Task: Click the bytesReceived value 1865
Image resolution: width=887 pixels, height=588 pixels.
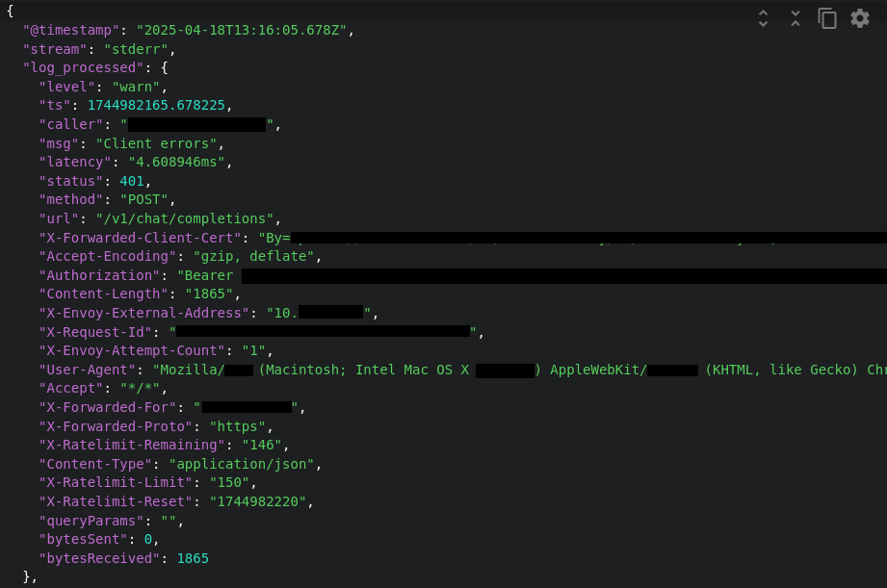Action: click(x=193, y=558)
